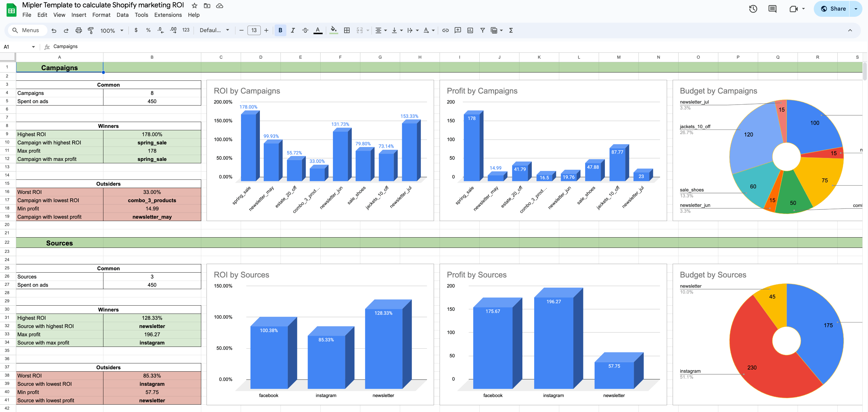Open the Borders tool

(x=347, y=30)
